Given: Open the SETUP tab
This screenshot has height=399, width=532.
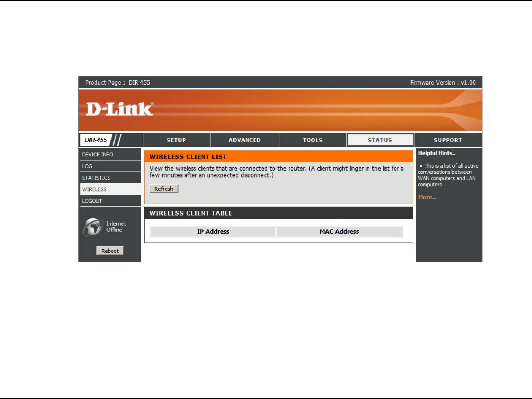Looking at the screenshot, I should [176, 140].
